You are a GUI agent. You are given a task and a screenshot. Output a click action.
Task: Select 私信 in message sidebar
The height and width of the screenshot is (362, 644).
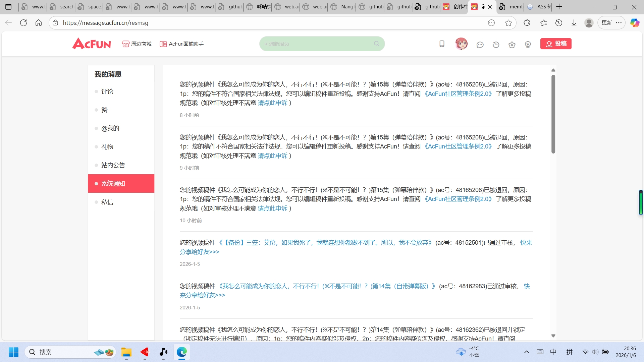[107, 202]
